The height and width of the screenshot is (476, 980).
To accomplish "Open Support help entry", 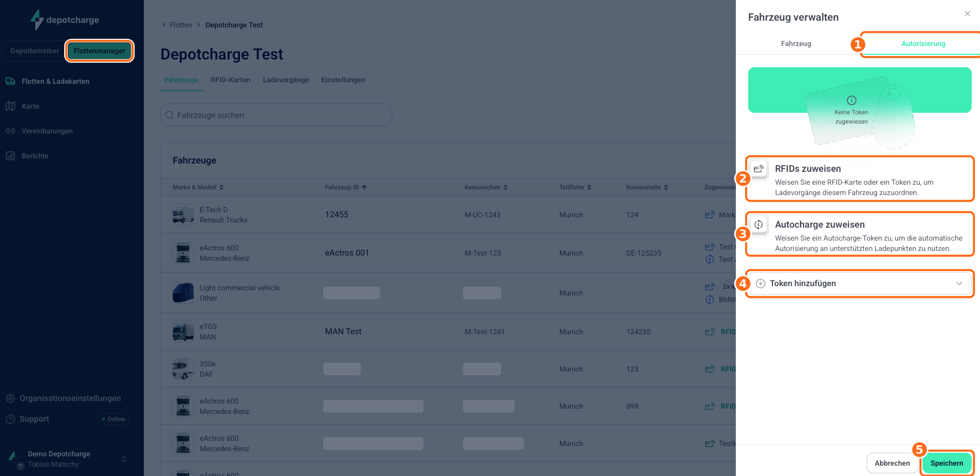I will click(34, 419).
